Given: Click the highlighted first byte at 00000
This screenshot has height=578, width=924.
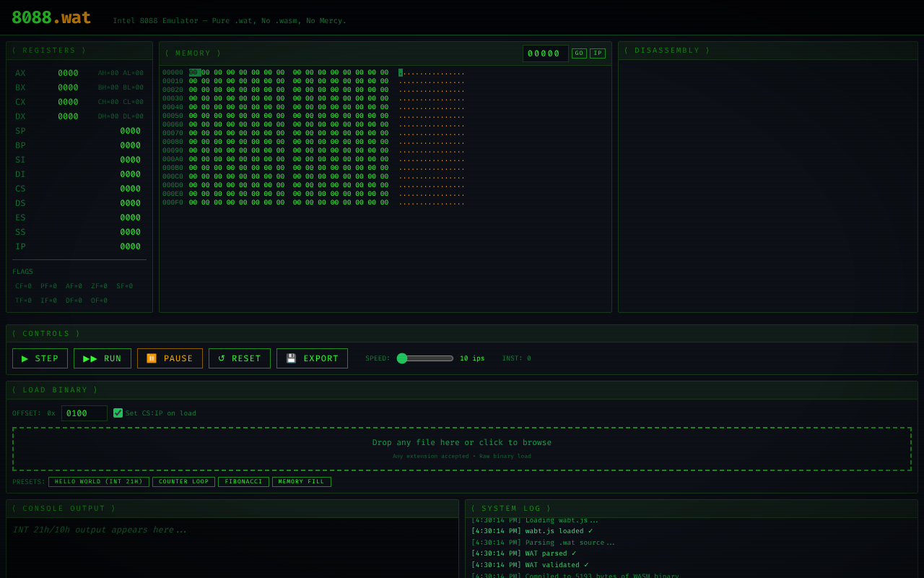Looking at the screenshot, I should [194, 72].
